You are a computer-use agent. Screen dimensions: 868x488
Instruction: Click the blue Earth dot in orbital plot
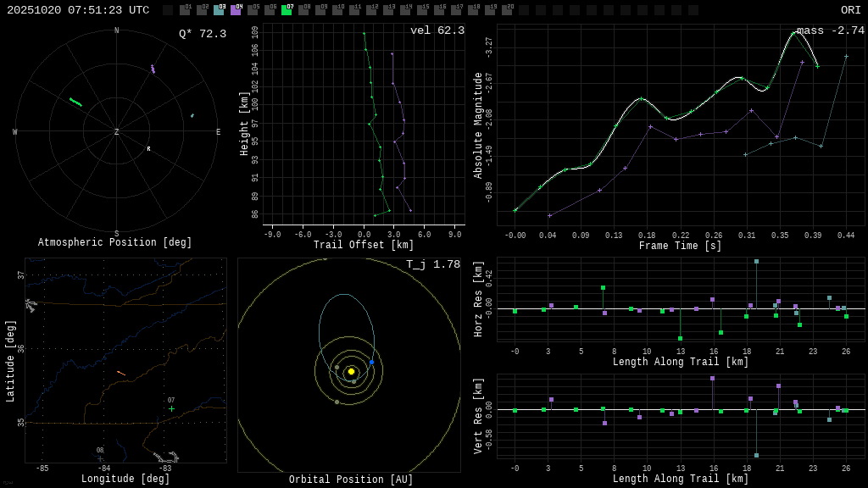click(x=371, y=362)
